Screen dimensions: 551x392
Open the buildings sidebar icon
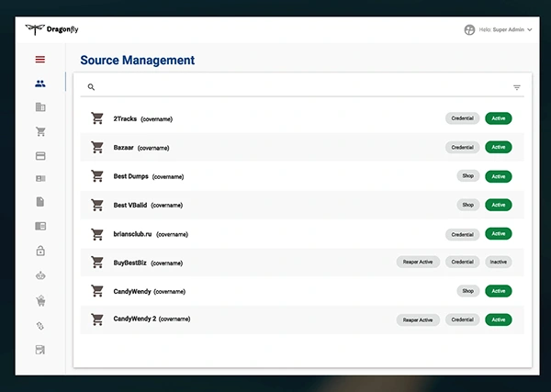pyautogui.click(x=40, y=107)
